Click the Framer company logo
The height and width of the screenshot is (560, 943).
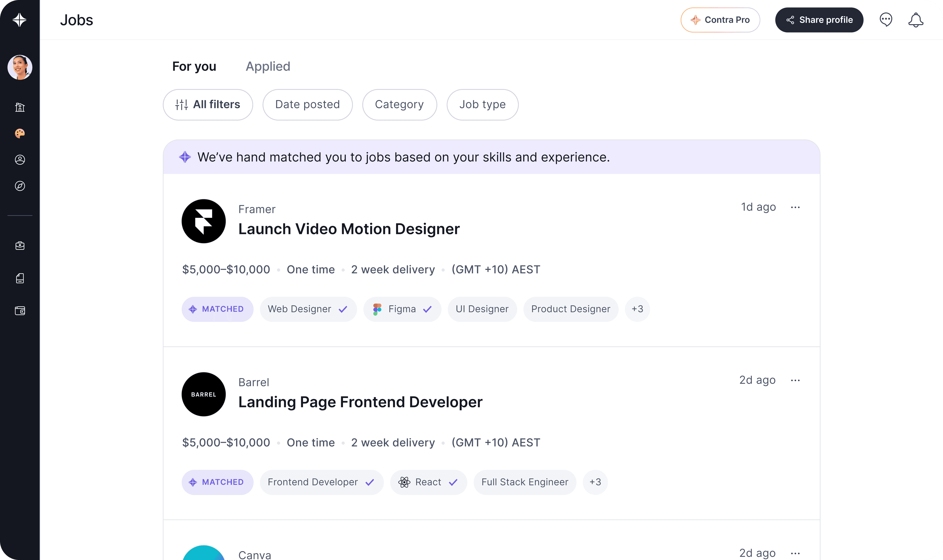203,221
